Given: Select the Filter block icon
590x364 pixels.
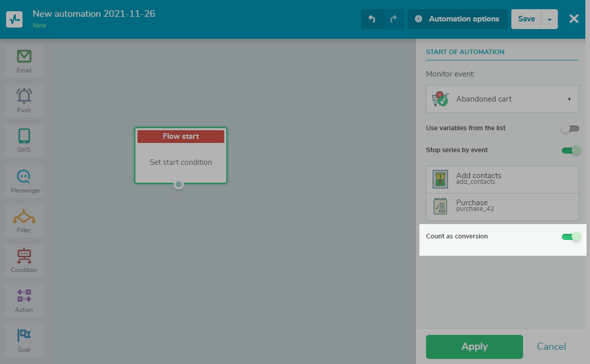Looking at the screenshot, I should [x=24, y=216].
